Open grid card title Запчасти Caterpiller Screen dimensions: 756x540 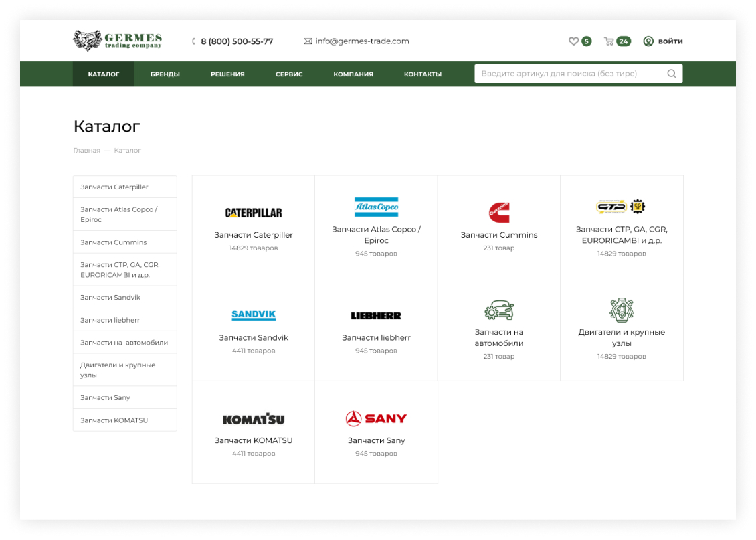[x=254, y=235]
